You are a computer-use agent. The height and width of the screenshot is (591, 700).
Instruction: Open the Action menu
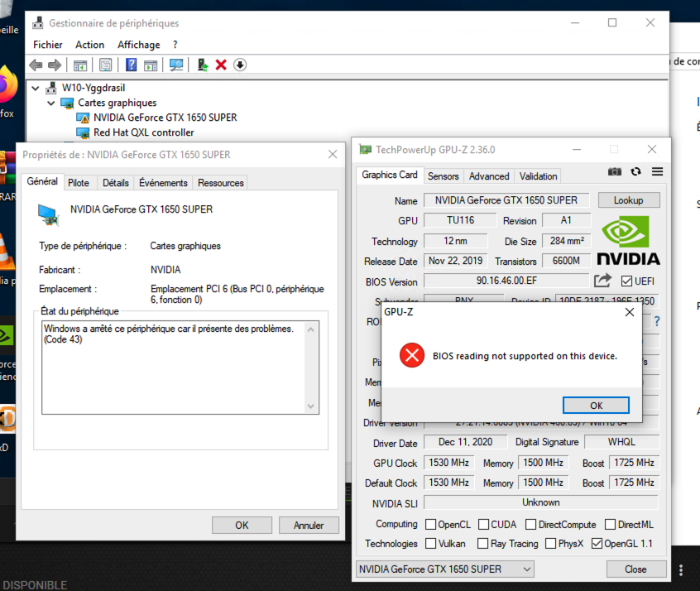[x=89, y=45]
